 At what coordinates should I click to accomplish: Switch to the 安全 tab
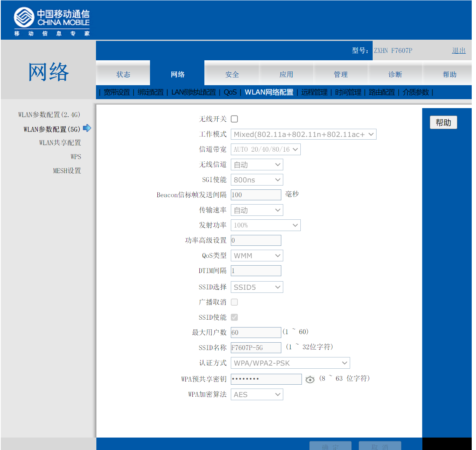click(x=232, y=74)
